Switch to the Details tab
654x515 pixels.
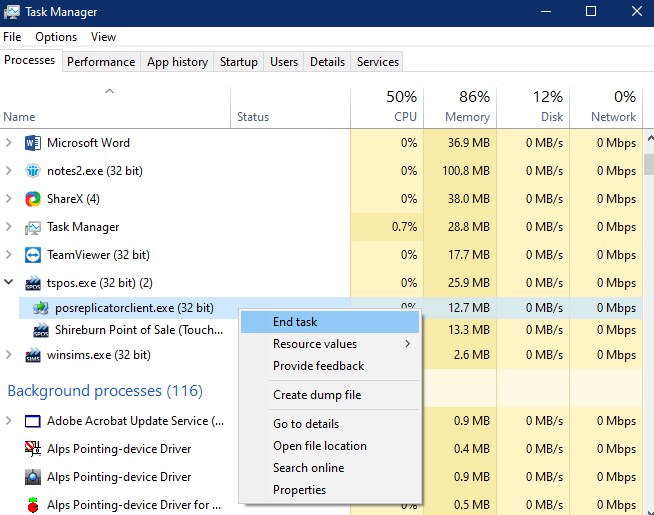(327, 62)
